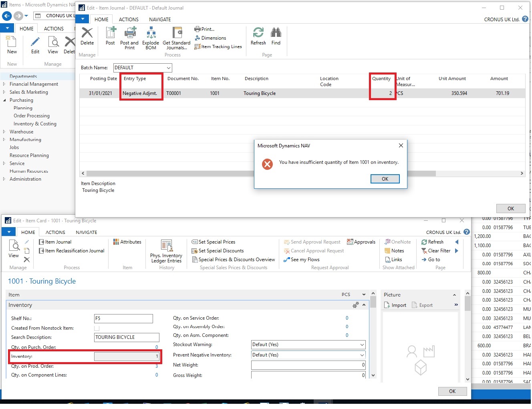Open NAVIGATE tab in Item Card window

tap(87, 232)
